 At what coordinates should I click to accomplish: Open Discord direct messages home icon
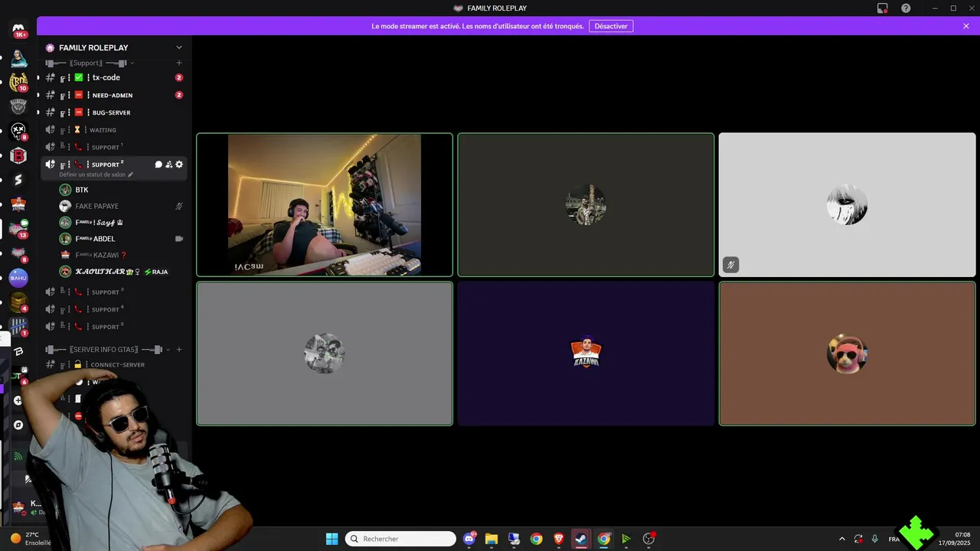click(x=19, y=31)
